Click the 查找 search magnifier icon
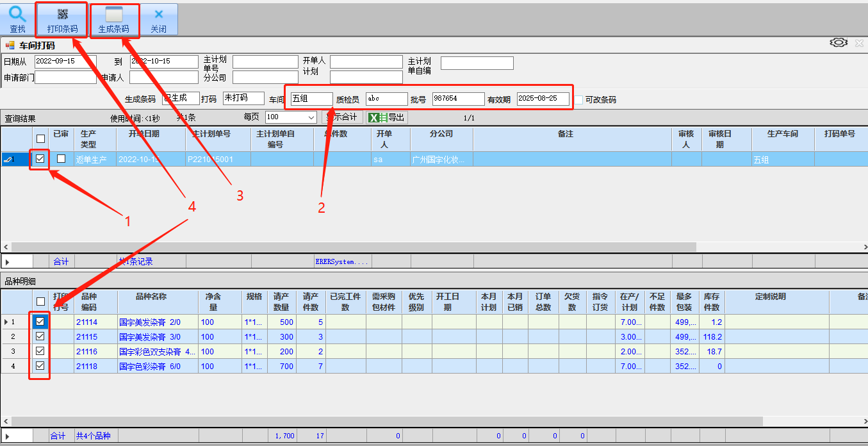The width and height of the screenshot is (868, 446). coord(18,14)
